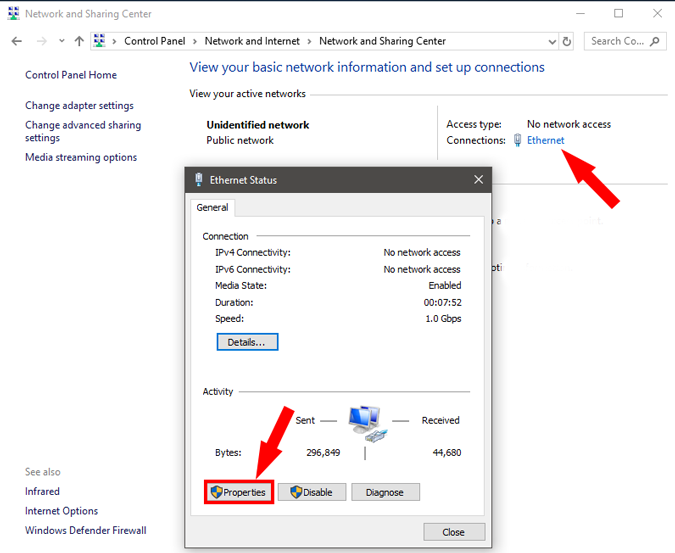The width and height of the screenshot is (675, 553).
Task: Open Ethernet adapter Properties
Action: [239, 492]
